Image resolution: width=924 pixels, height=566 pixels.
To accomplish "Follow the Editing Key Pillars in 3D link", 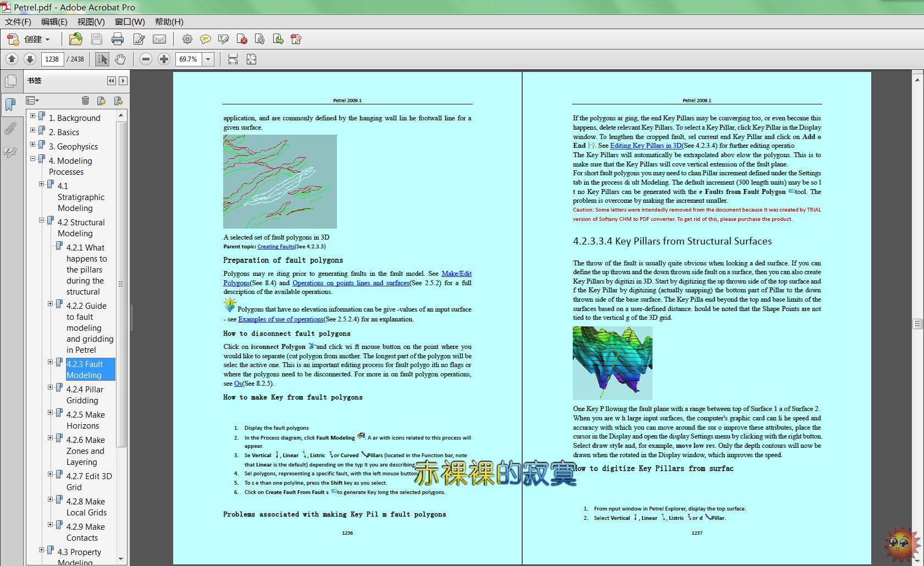I will [646, 146].
